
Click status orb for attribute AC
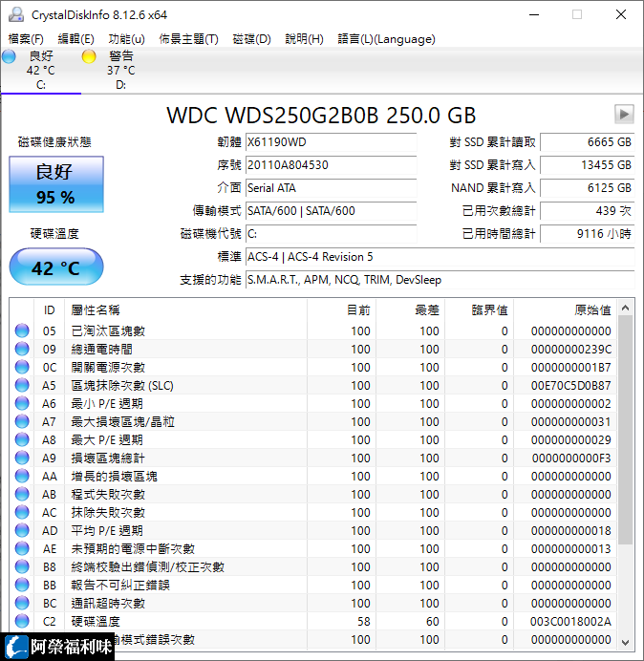[x=22, y=512]
